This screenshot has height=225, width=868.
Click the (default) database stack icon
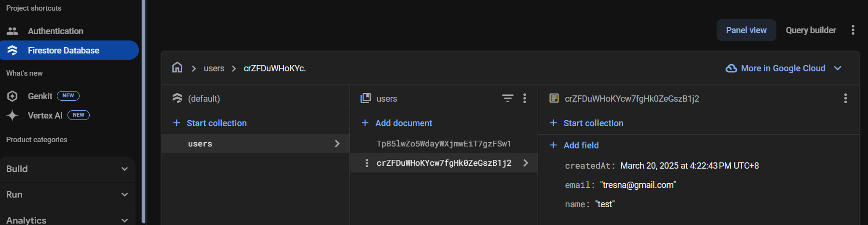pos(177,98)
